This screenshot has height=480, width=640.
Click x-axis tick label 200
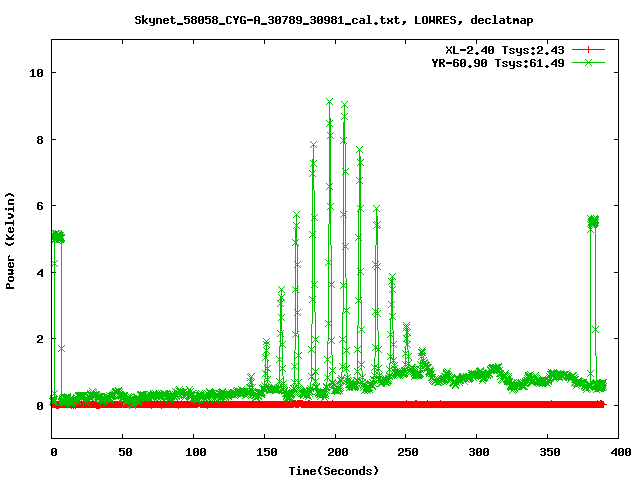(338, 452)
